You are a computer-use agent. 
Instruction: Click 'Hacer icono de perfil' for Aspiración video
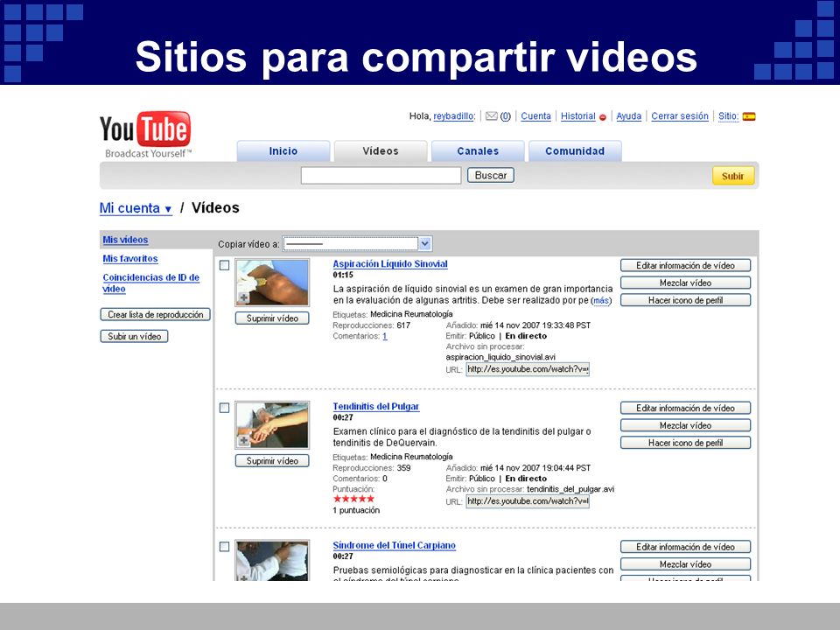click(685, 300)
